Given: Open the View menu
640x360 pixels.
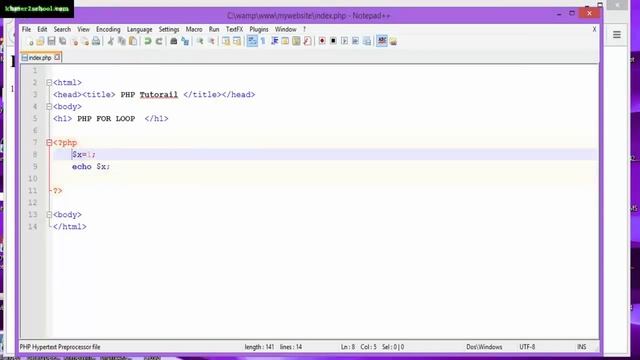Looking at the screenshot, I should click(x=83, y=29).
